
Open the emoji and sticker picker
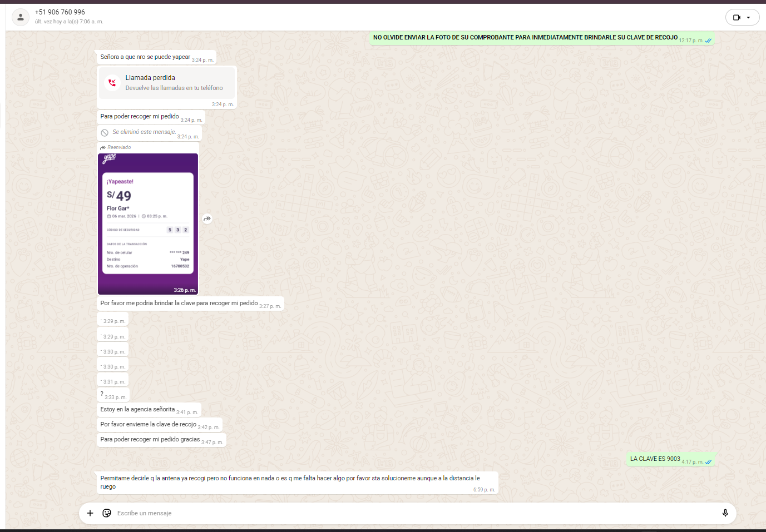(x=107, y=513)
